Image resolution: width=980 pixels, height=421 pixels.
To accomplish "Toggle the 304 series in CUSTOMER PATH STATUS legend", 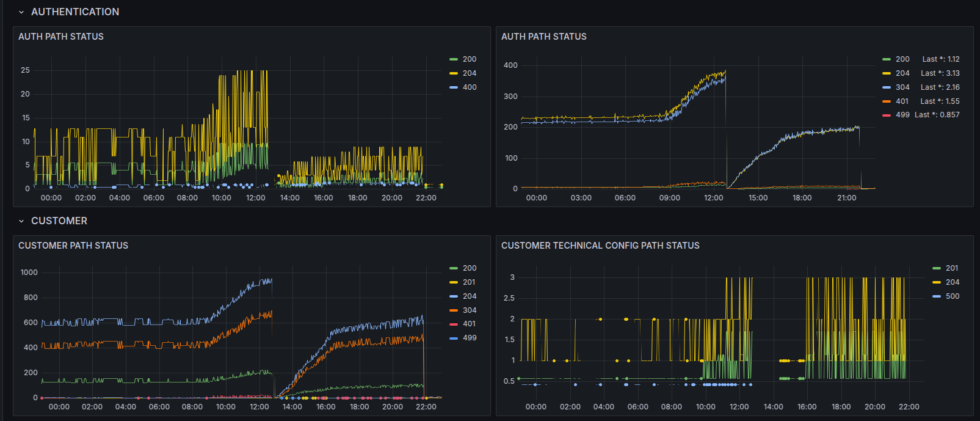I will point(470,310).
